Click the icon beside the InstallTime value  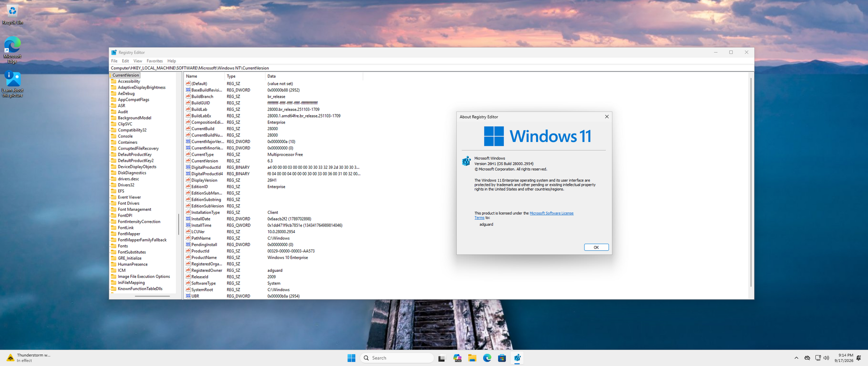tap(188, 225)
